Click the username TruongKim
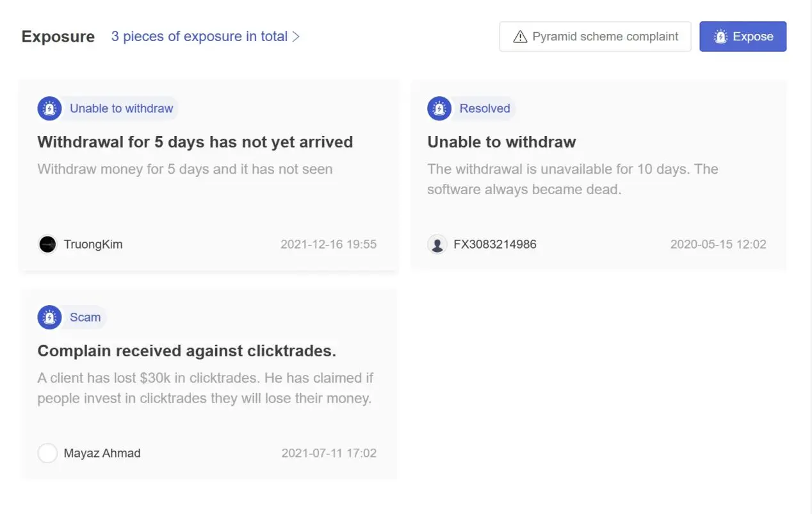 click(93, 244)
